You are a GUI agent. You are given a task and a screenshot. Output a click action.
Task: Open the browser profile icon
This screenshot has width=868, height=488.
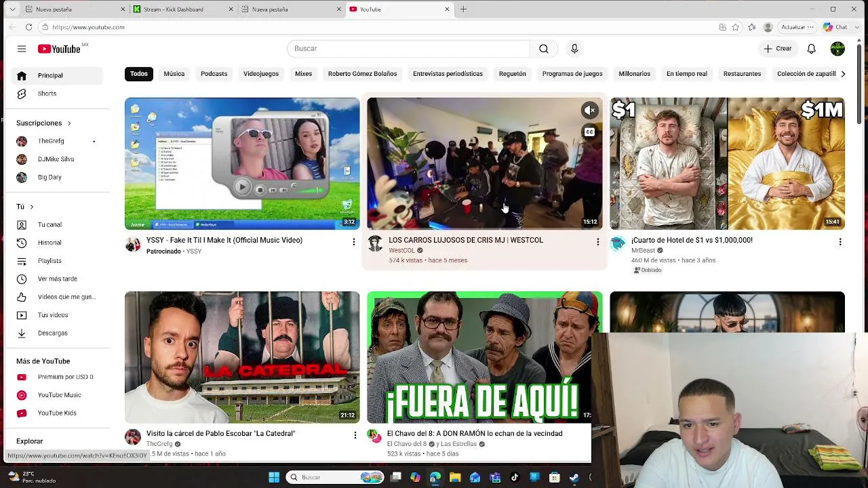point(768,27)
